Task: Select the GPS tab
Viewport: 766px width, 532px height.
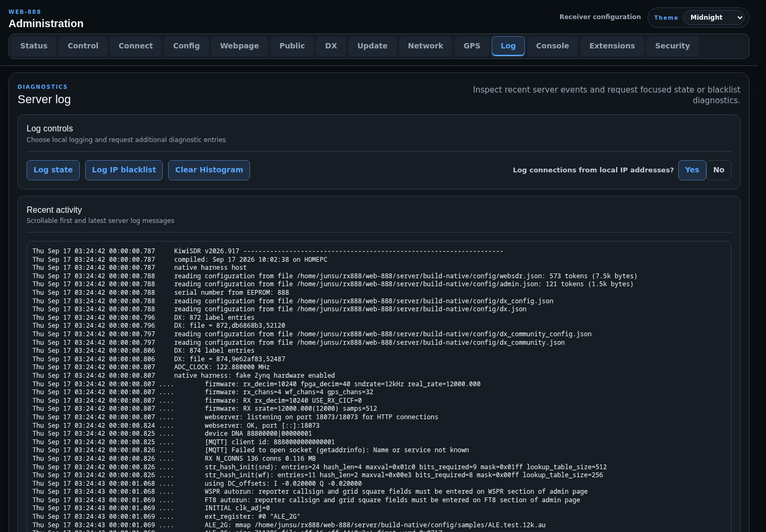Action: pyautogui.click(x=472, y=46)
